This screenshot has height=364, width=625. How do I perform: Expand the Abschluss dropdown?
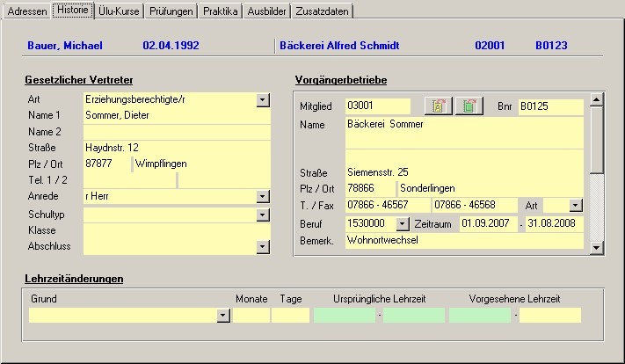click(x=262, y=246)
